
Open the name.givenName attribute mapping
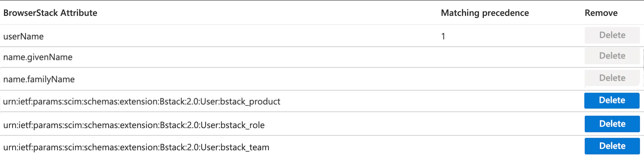tap(38, 57)
